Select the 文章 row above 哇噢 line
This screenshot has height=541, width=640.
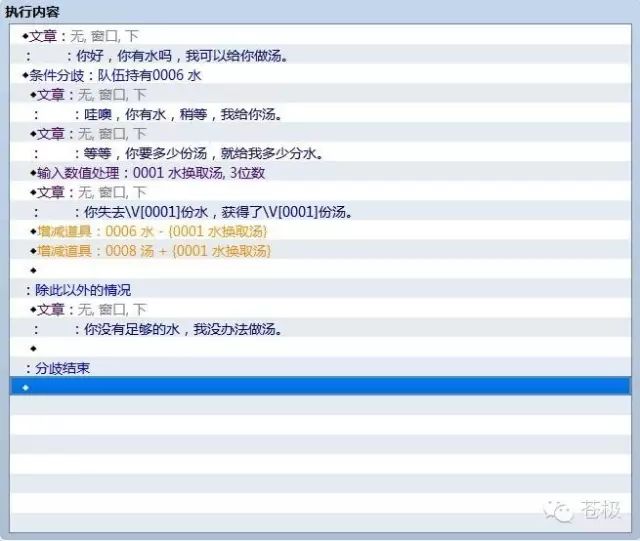point(320,94)
